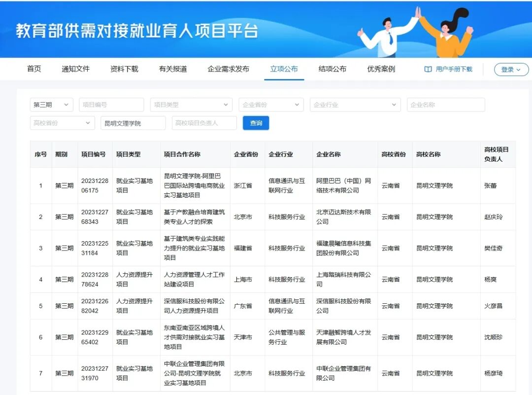532x395 pixels.
Task: Click the user manual book icon
Action: [x=428, y=70]
